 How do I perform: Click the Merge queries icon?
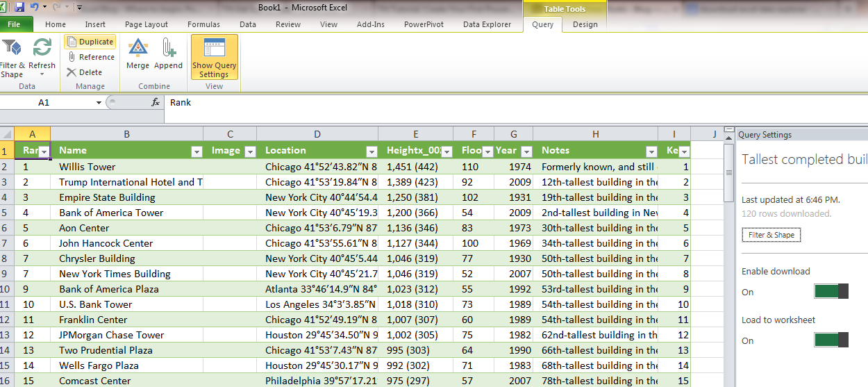click(x=137, y=48)
